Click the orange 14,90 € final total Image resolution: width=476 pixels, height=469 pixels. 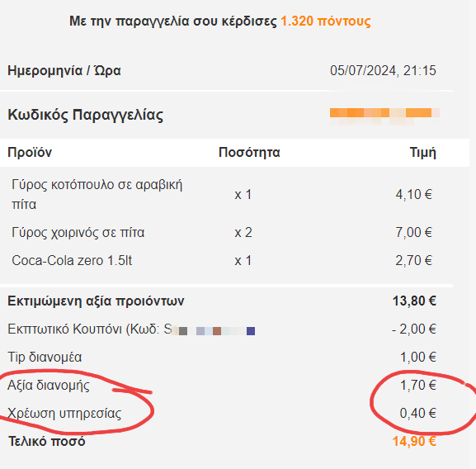[x=414, y=442]
